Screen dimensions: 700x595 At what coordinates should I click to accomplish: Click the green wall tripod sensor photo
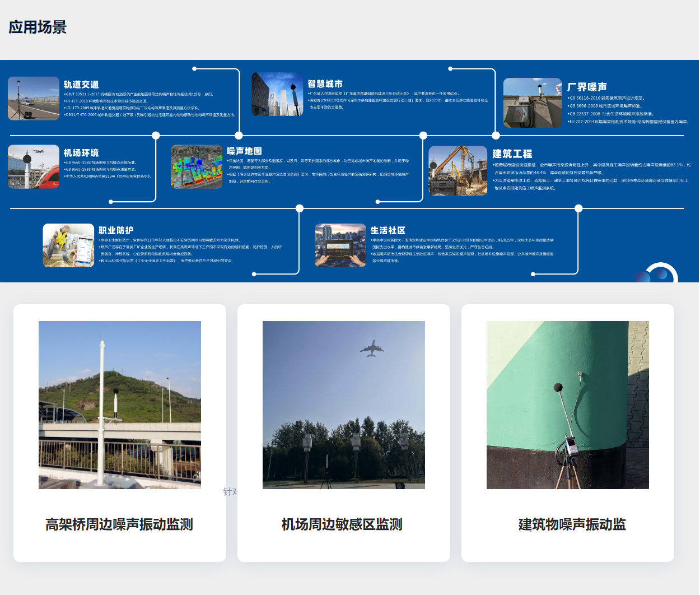568,405
